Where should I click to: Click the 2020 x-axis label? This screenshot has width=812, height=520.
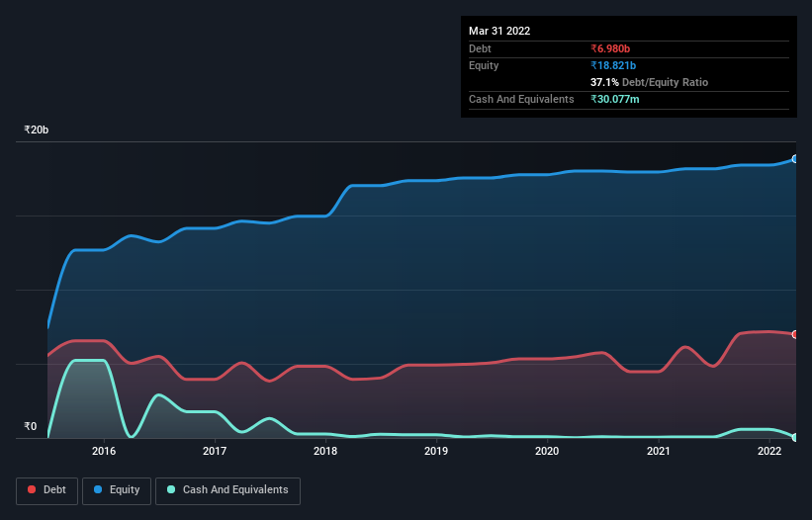pos(547,451)
